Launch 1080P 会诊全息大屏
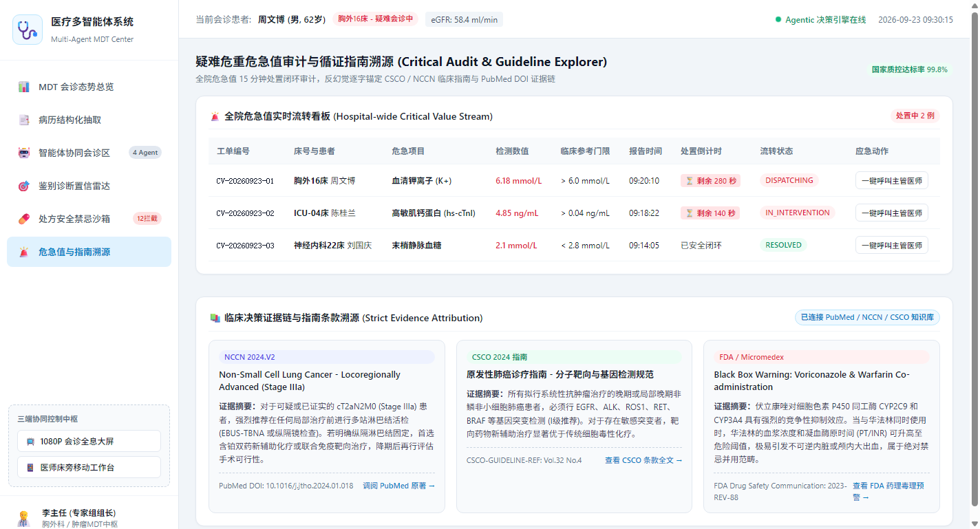Viewport: 980px width, 529px height. click(89, 441)
